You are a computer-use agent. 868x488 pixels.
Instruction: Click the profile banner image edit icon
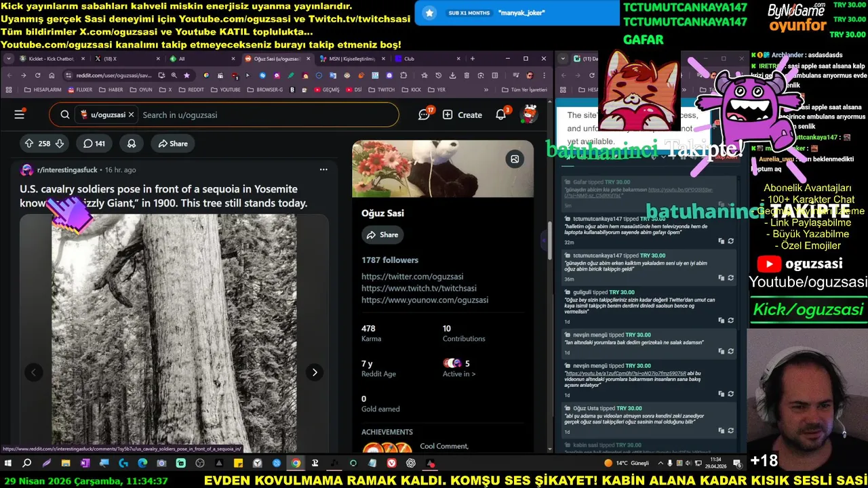pos(515,159)
